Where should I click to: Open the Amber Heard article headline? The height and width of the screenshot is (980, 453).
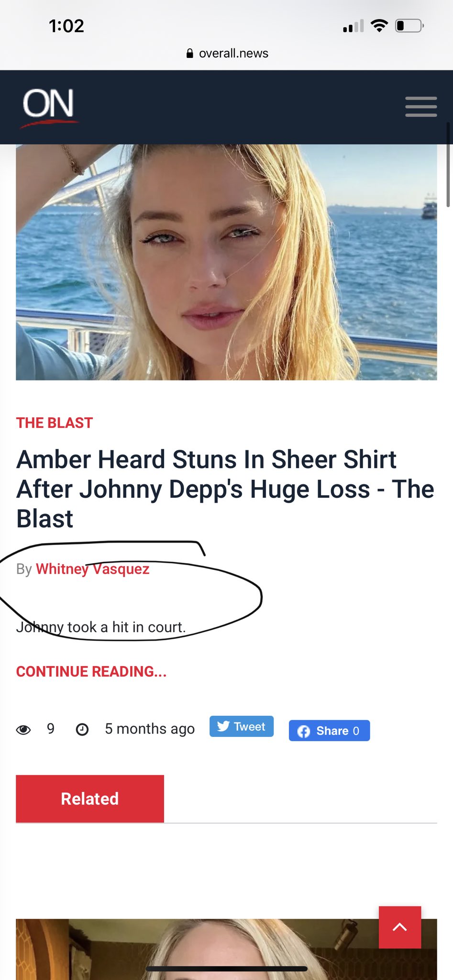point(225,489)
